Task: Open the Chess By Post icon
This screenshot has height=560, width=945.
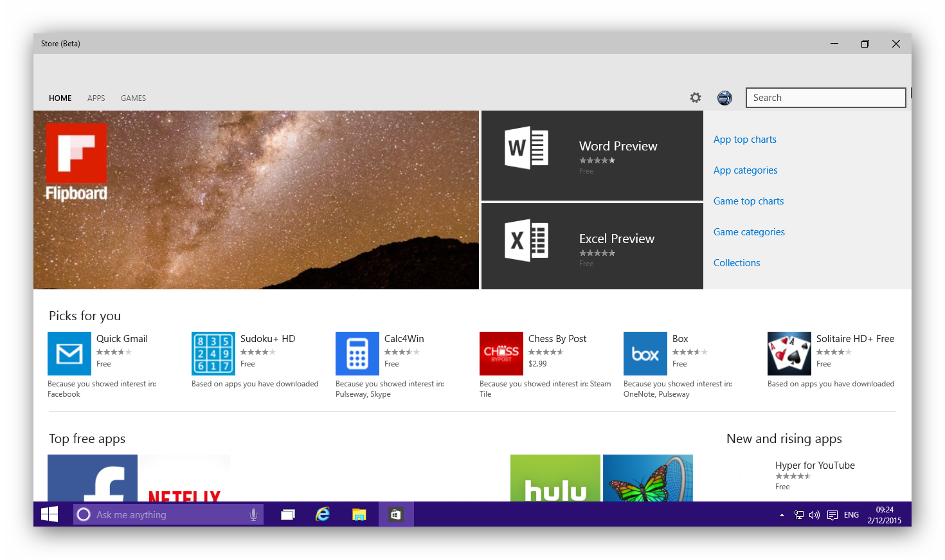Action: (501, 354)
